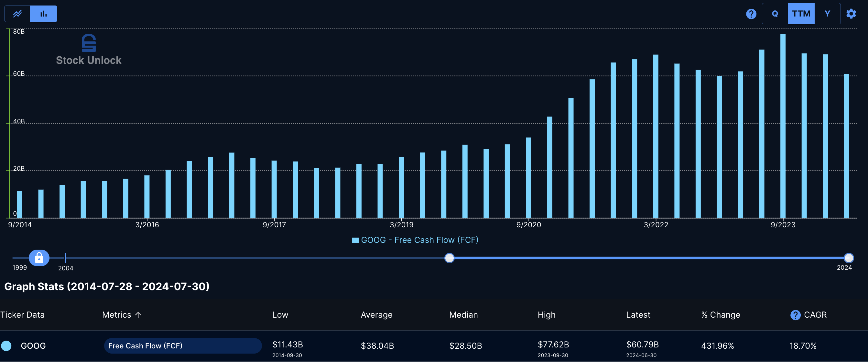868x362 pixels.
Task: Click the 2004 marker on timeline
Action: (66, 258)
